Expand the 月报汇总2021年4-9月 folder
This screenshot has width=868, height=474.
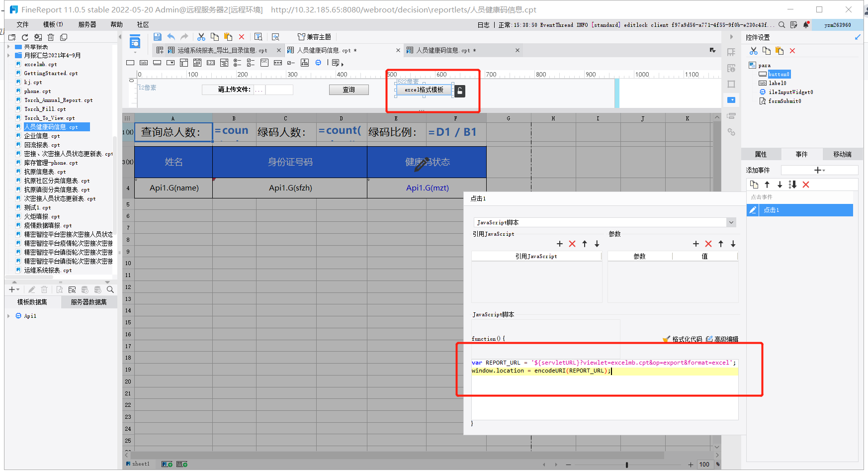tap(9, 55)
